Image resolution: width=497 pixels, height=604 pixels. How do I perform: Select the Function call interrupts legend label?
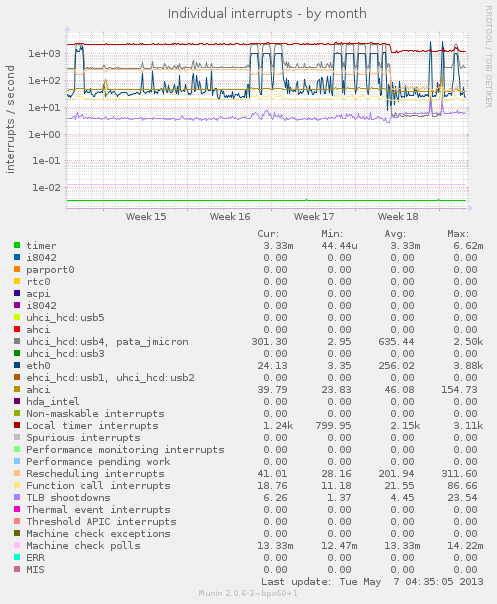(x=98, y=485)
